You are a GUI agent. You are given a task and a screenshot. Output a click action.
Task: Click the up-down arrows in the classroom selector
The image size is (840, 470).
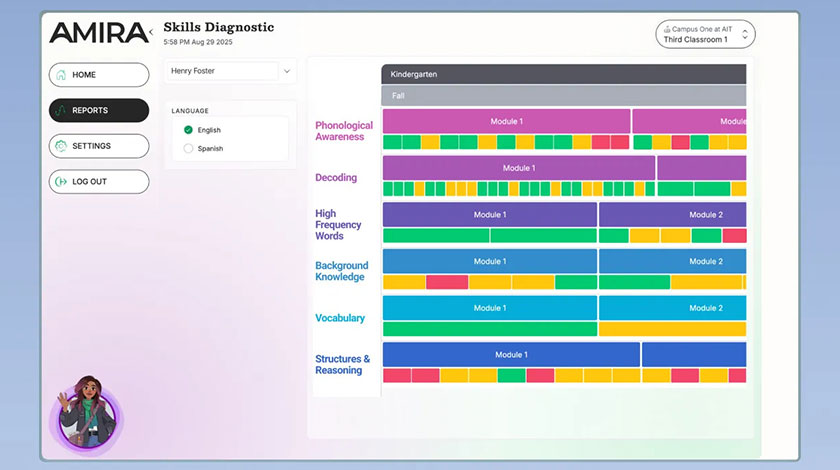pos(745,34)
